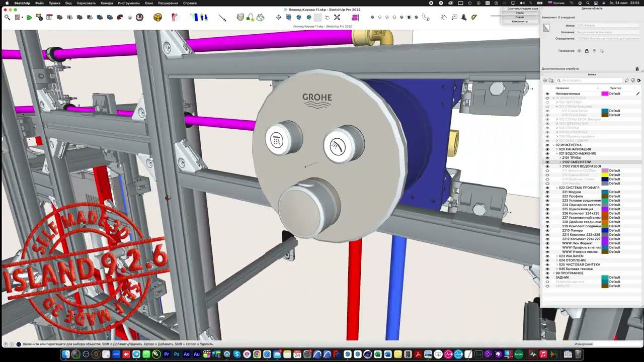This screenshot has height=362, width=644.
Task: Click the crosshair target toolbar icon
Action: coord(278,18)
